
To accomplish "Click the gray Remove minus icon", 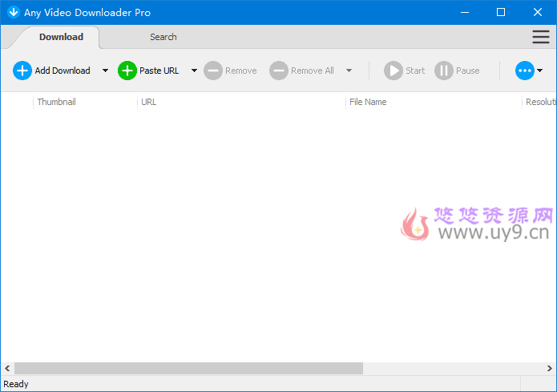I will (x=213, y=71).
